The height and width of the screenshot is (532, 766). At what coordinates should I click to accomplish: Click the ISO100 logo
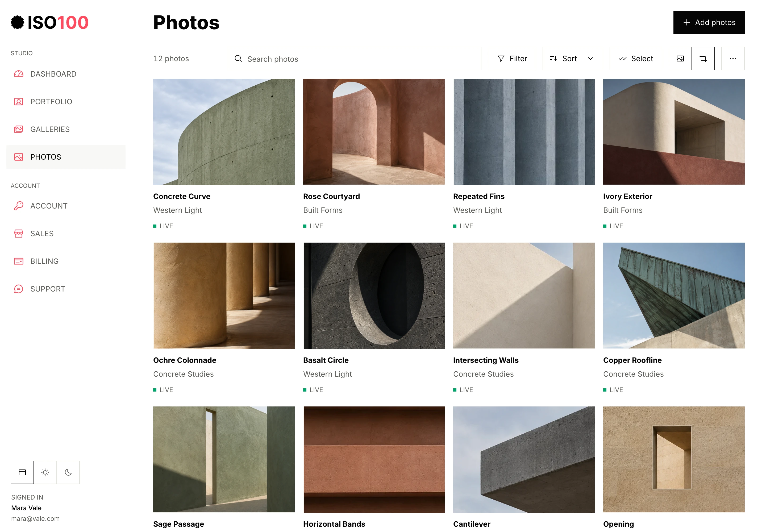[50, 23]
